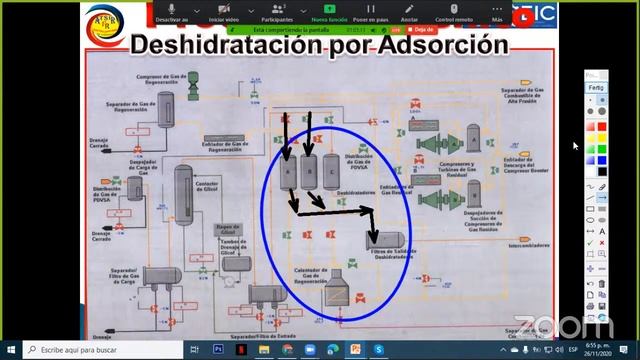Click the blank page icon in palette
The image size is (640, 360).
coord(590,294)
